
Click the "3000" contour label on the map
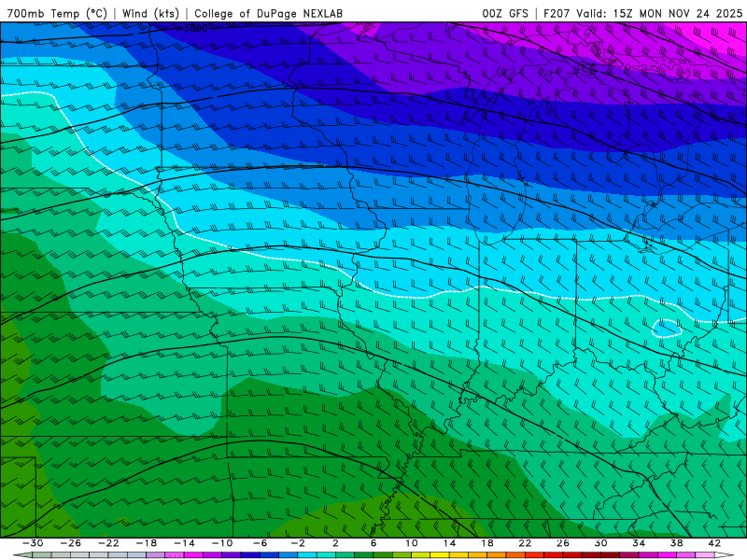point(196,29)
